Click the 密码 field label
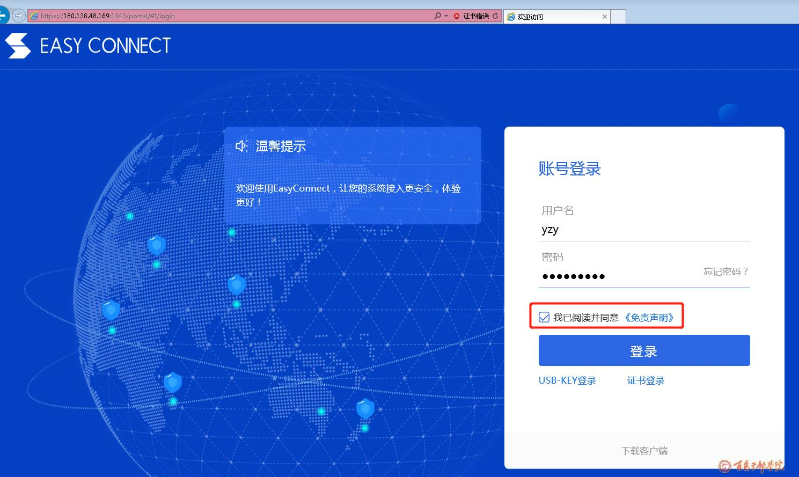 pyautogui.click(x=552, y=257)
